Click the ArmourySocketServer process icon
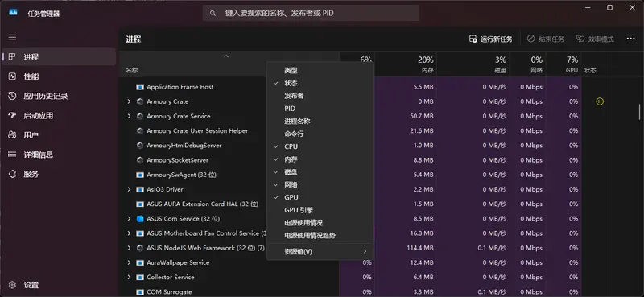The height and width of the screenshot is (297, 644). coord(140,160)
